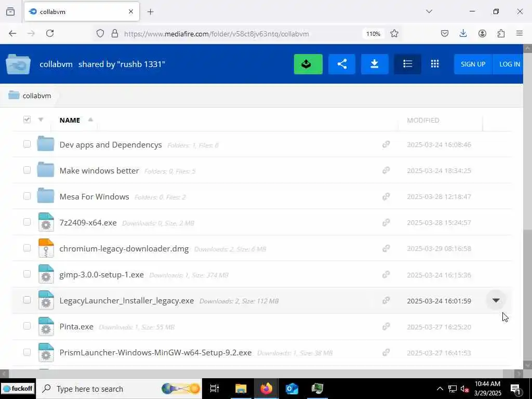This screenshot has width=532, height=399.
Task: Show hidden system tray icons
Action: pos(440,389)
